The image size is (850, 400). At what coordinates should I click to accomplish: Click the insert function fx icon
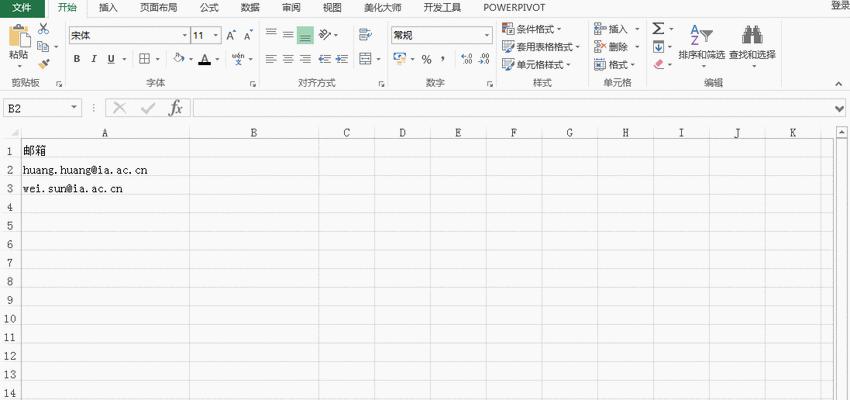[175, 108]
